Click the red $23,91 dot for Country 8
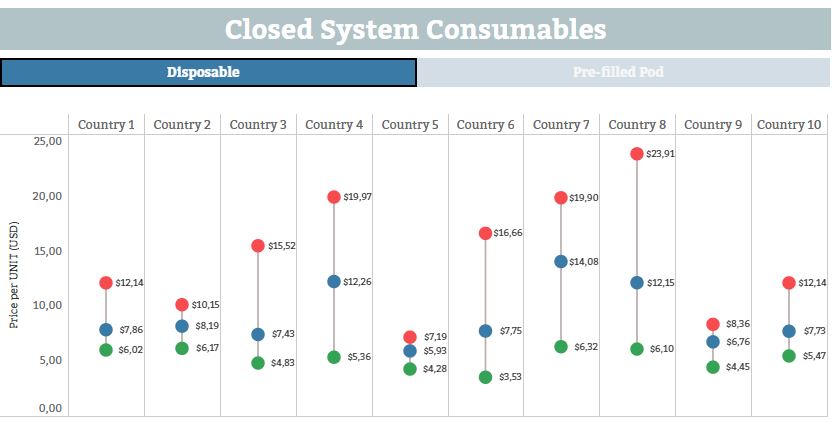Image resolution: width=837 pixels, height=437 pixels. [637, 154]
